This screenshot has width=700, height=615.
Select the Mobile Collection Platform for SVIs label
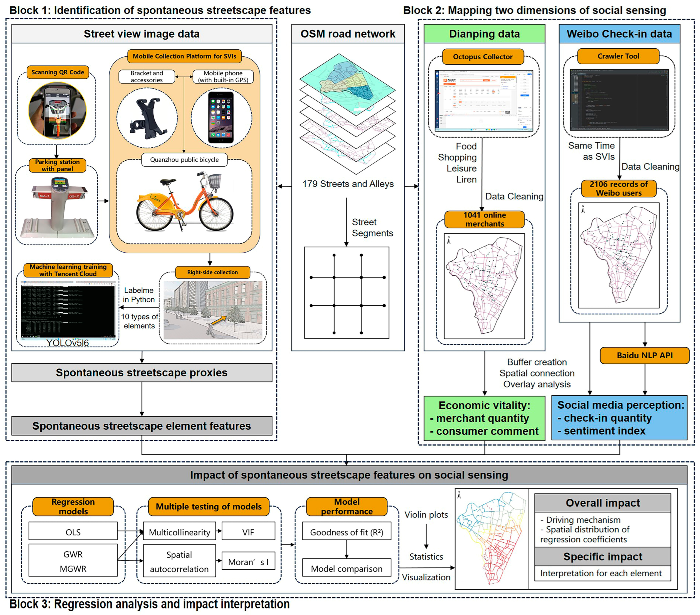pyautogui.click(x=184, y=56)
